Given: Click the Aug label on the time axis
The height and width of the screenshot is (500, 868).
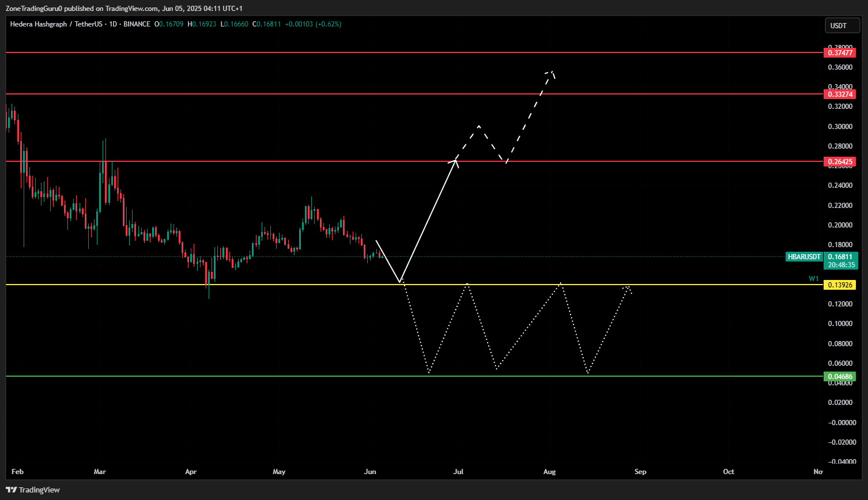Looking at the screenshot, I should (x=550, y=472).
